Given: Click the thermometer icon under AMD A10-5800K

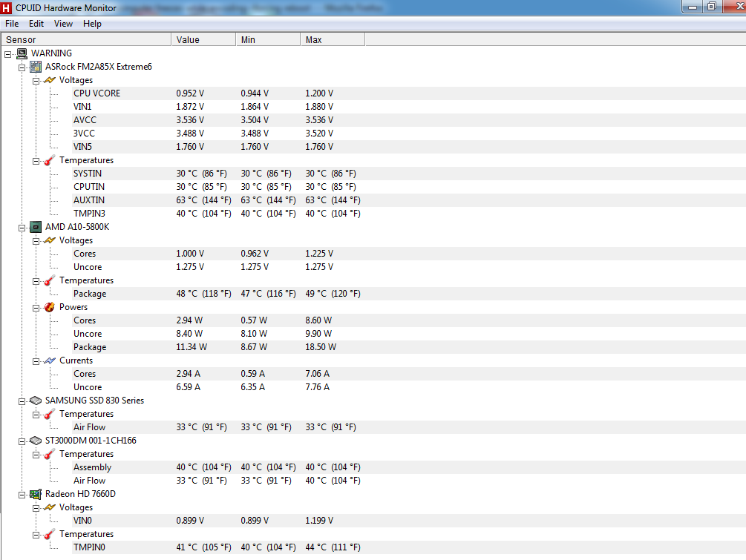Looking at the screenshot, I should click(x=50, y=280).
